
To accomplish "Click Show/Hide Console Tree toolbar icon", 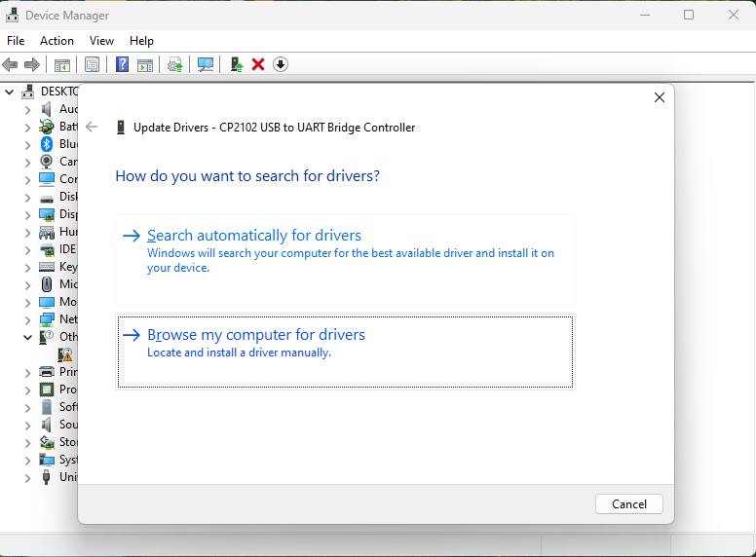I will click(x=62, y=64).
